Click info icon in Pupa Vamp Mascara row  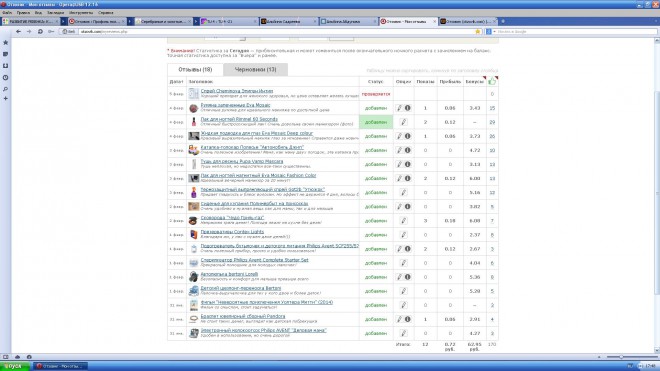point(407,164)
